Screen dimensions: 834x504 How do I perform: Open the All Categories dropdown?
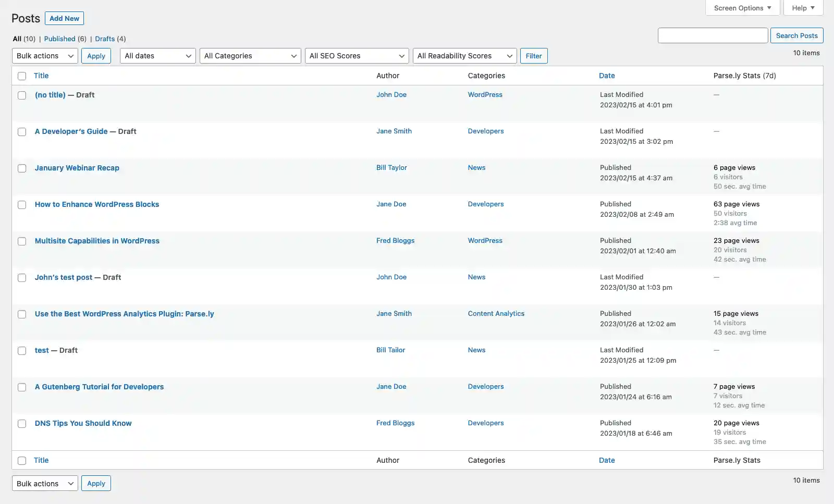250,56
